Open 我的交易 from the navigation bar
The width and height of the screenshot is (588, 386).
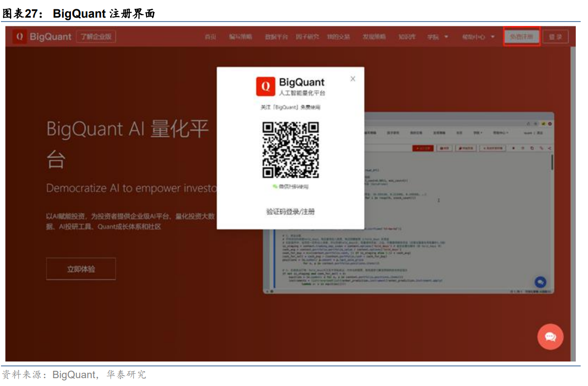pyautogui.click(x=338, y=37)
